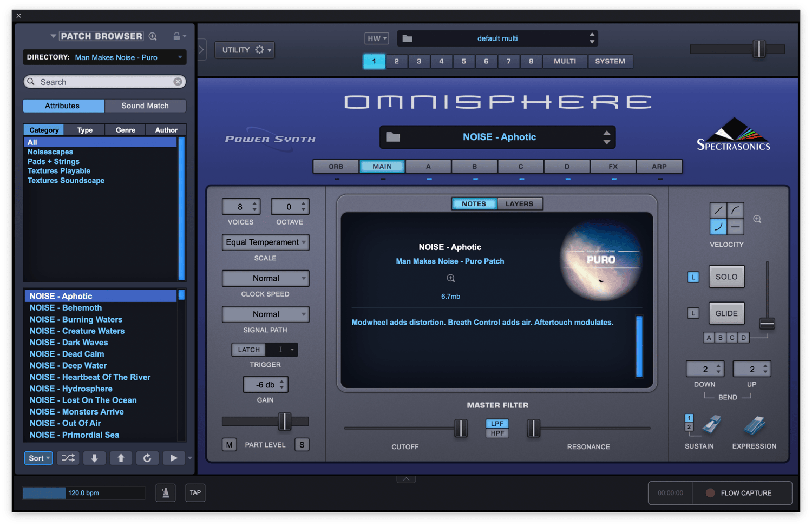Image resolution: width=812 pixels, height=526 pixels.
Task: Select HPF master filter type
Action: coord(497,433)
